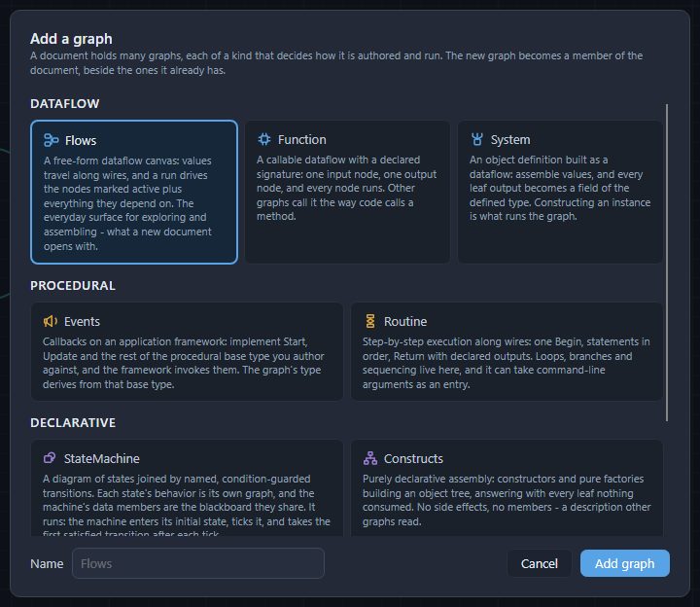700x607 pixels.
Task: Select the System title text
Action: (510, 140)
